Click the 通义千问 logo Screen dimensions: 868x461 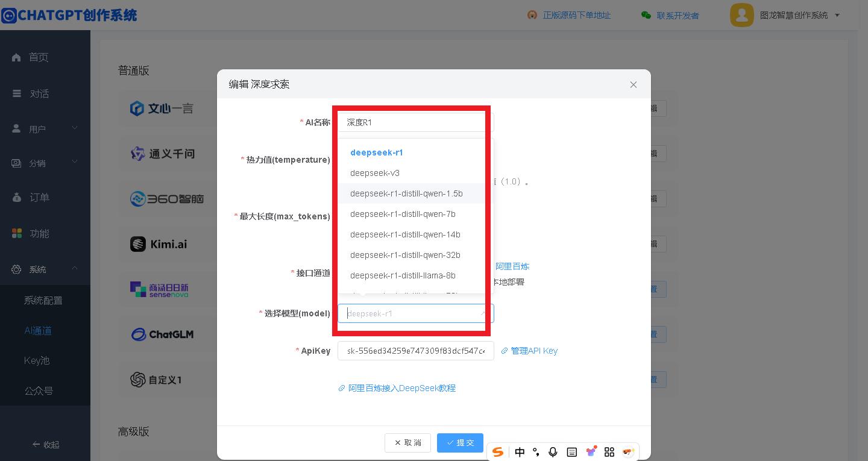(163, 154)
